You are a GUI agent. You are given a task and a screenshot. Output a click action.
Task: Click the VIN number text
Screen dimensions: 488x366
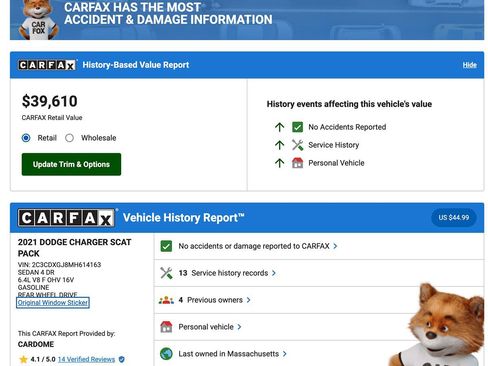(x=59, y=265)
